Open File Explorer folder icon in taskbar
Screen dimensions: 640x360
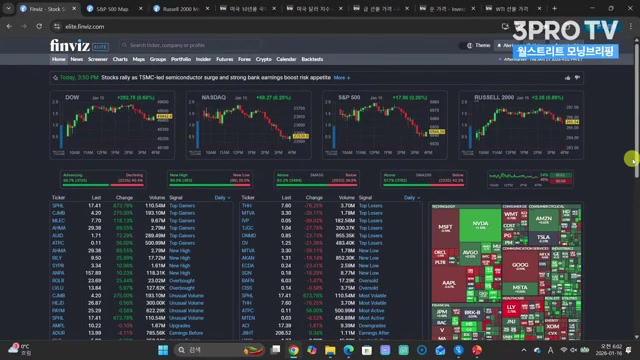click(330, 350)
